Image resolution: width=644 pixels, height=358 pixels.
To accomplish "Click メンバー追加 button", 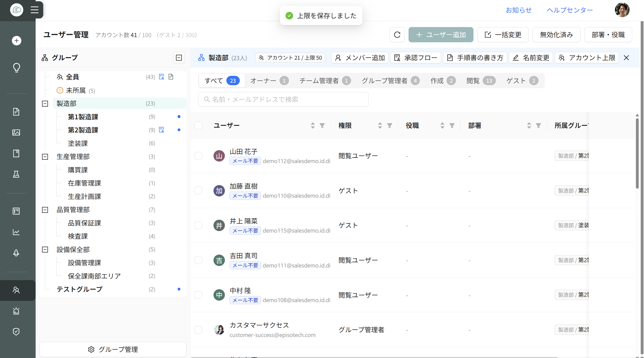I will pos(360,58).
